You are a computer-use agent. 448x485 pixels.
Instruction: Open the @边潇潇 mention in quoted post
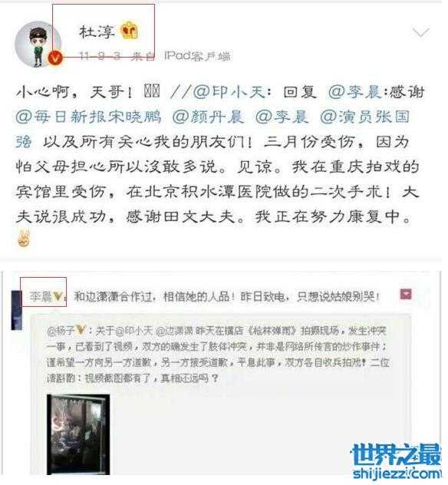174,332
